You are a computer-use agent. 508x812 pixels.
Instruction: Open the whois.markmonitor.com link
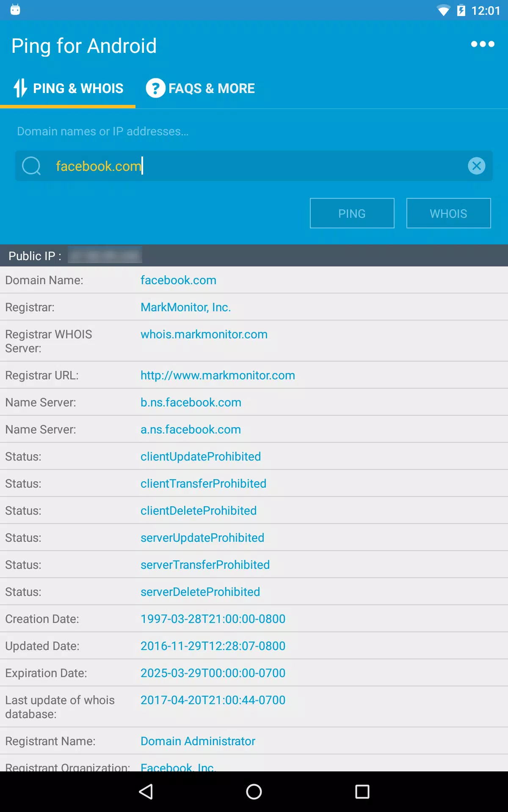[x=204, y=334]
